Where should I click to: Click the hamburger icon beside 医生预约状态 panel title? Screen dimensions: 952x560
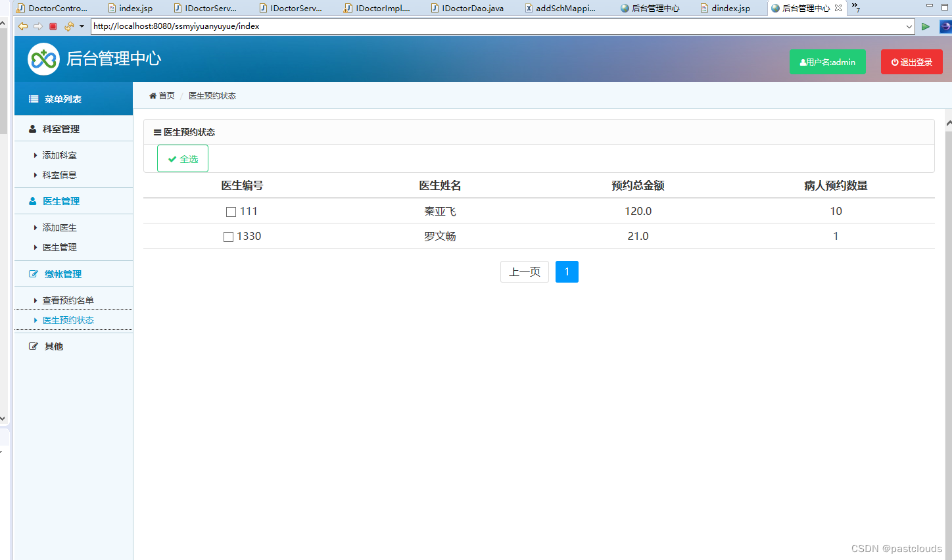pyautogui.click(x=158, y=132)
